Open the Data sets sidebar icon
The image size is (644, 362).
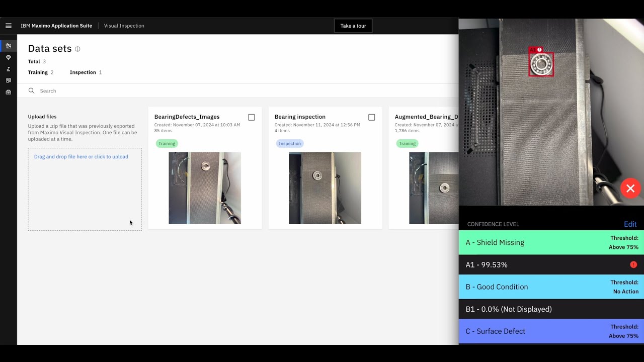point(9,46)
